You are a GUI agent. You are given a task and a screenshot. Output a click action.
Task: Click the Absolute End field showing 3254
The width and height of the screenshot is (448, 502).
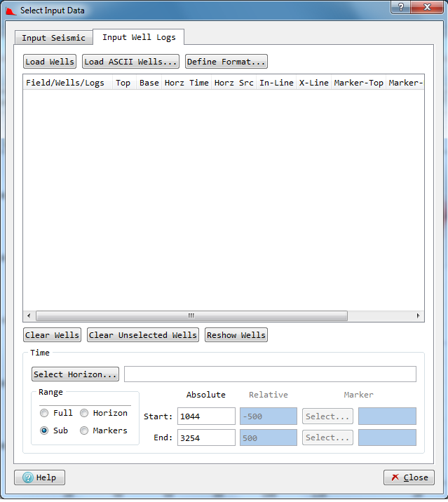pyautogui.click(x=206, y=437)
